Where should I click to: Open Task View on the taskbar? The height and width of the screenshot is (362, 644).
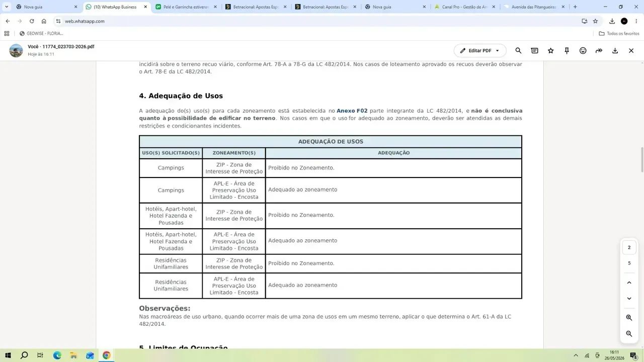pos(40,355)
